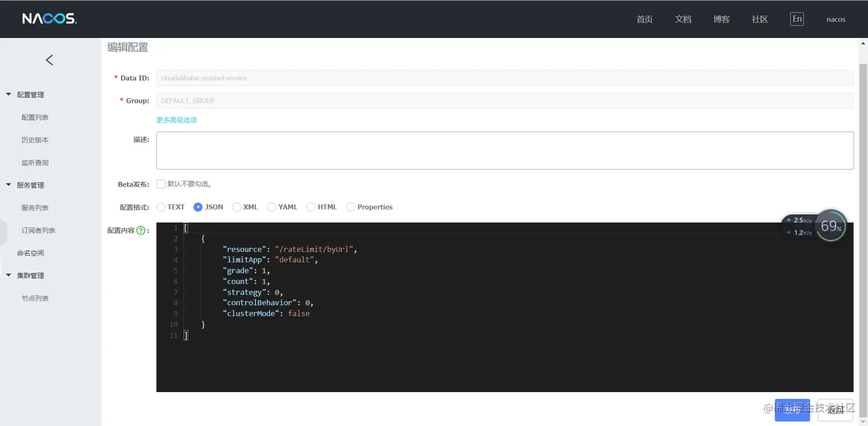Click 更多高级选项 link
This screenshot has width=868, height=426.
(x=177, y=120)
